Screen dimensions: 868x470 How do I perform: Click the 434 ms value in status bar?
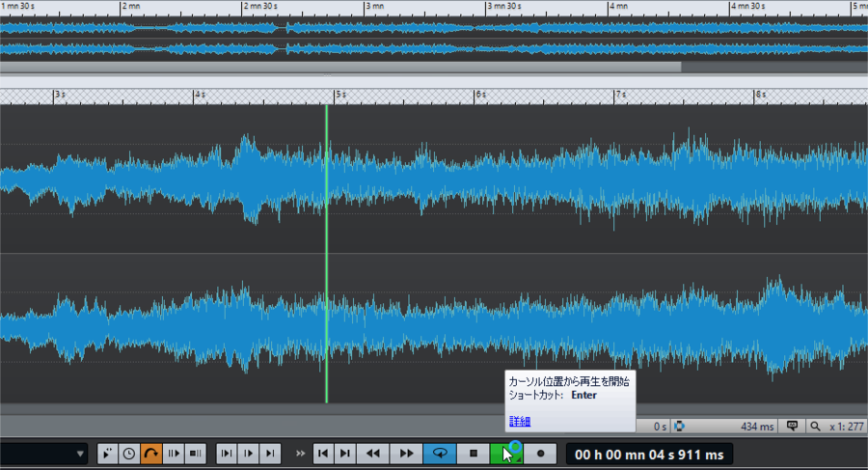tap(757, 427)
